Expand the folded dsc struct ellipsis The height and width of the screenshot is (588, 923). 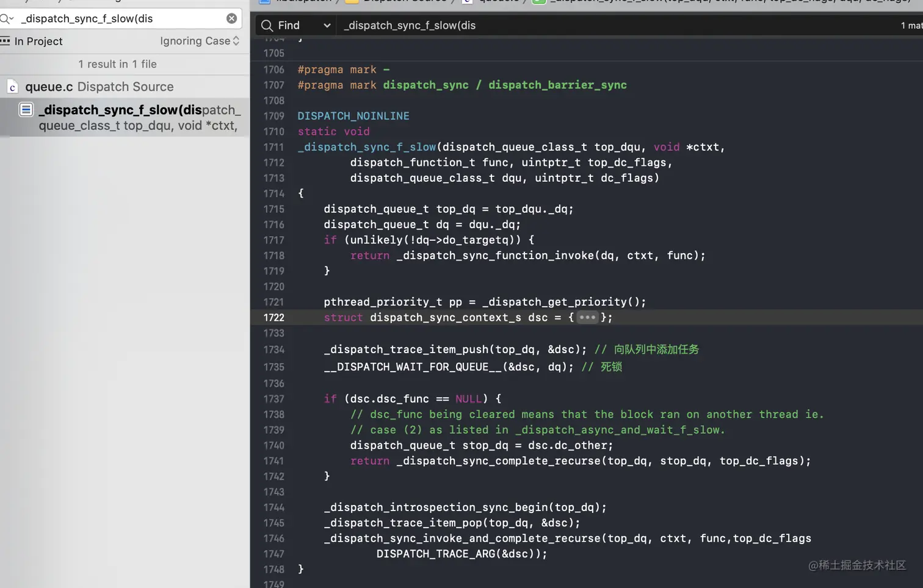click(587, 317)
